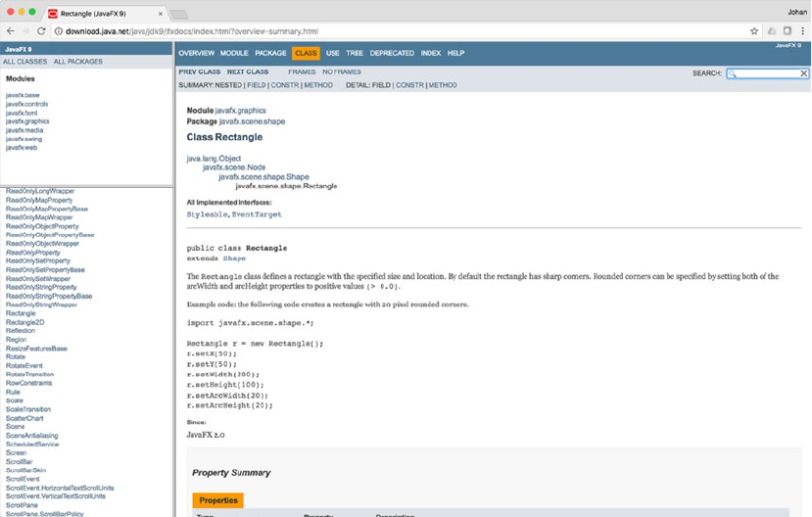Bookmark this page with the star icon
The height and width of the screenshot is (517, 812).
tap(754, 31)
